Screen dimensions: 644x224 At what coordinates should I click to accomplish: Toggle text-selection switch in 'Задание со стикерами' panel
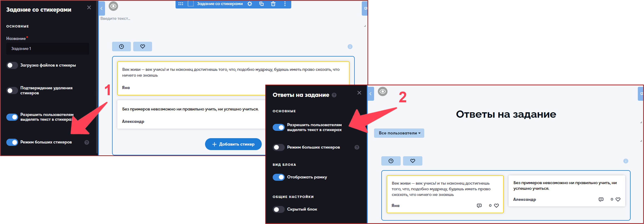[12, 117]
